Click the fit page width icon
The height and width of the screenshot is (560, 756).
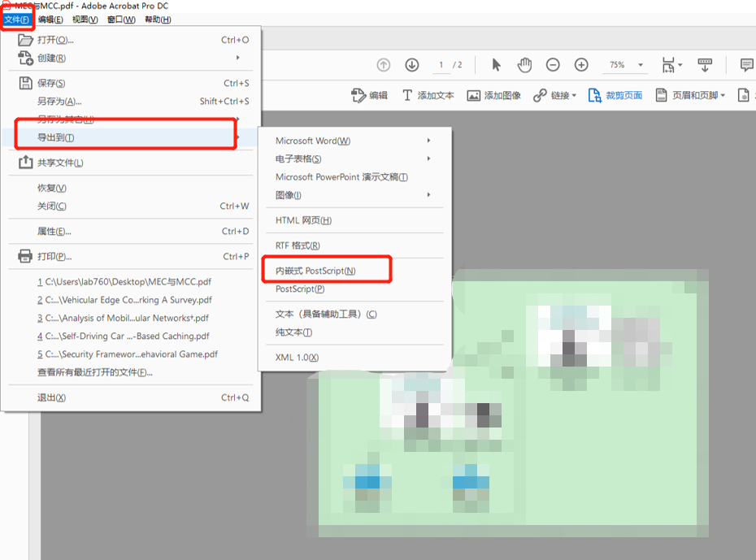668,64
